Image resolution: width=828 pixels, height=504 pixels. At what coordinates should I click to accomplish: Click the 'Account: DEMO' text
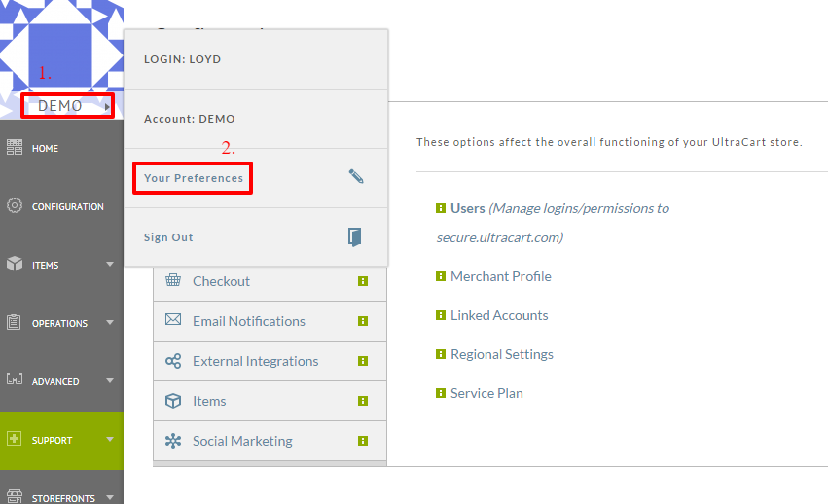[189, 119]
